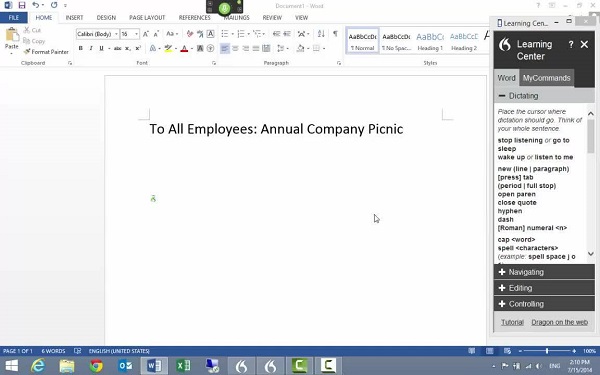Screen dimensions: 600x375
Task: Undo the last action
Action: coord(36,5)
